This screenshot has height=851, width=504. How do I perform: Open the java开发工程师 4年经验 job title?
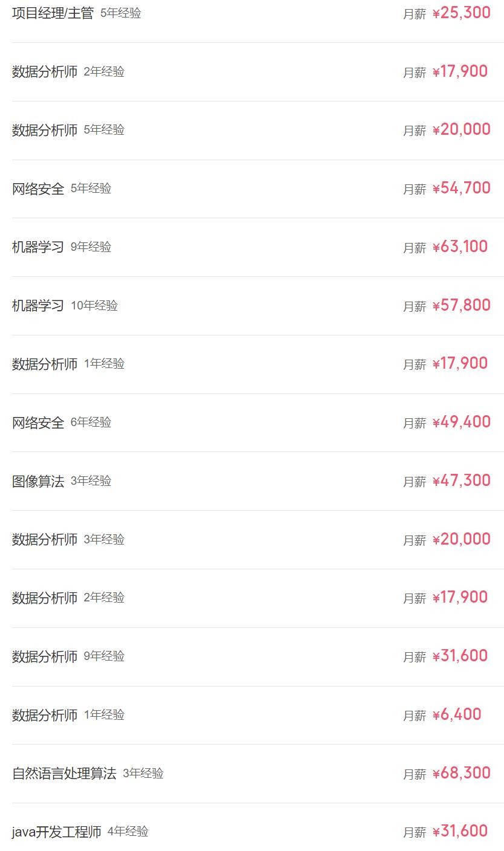56,832
